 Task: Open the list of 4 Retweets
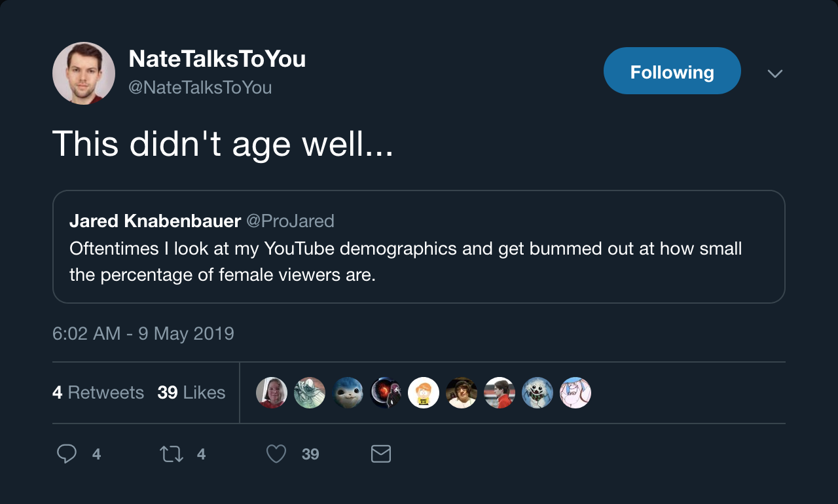tap(98, 392)
